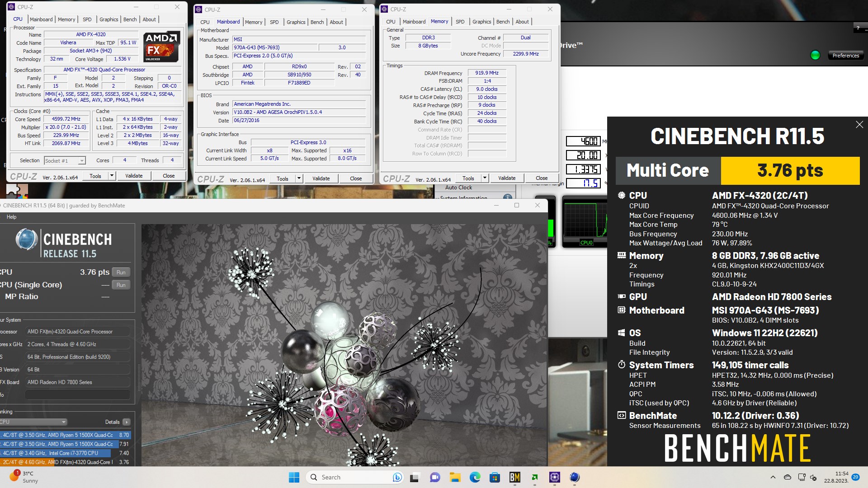Switch to BenchMate via taskbar BM icon
Screen dimensions: 868x488
tap(514, 477)
